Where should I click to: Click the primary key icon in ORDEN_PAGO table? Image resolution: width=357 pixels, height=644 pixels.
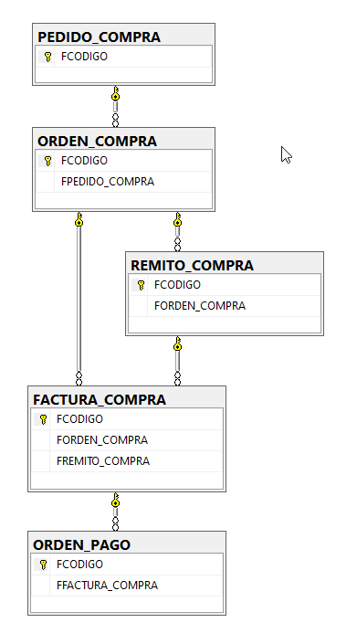point(43,565)
